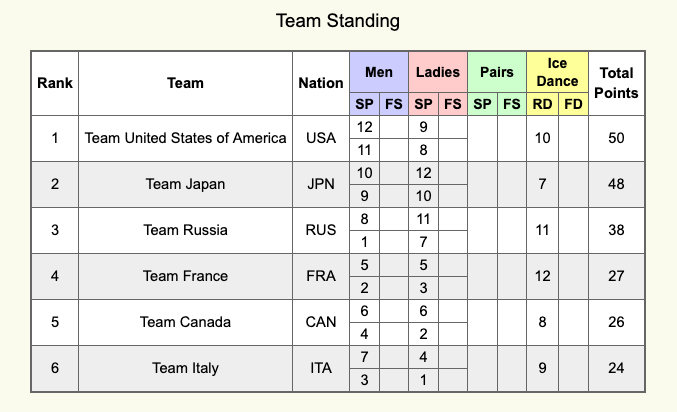Select the Team United States of America cell
Viewport: 677px width, 412px height.
click(185, 138)
